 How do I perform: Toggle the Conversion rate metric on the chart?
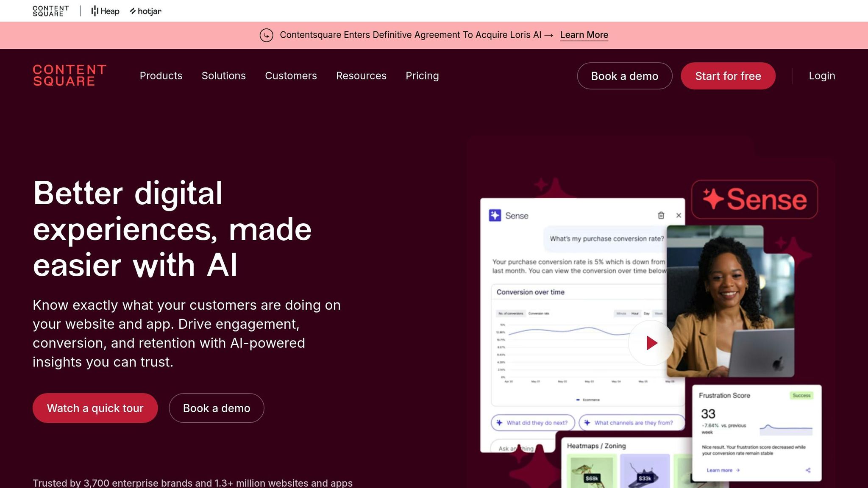coord(539,313)
